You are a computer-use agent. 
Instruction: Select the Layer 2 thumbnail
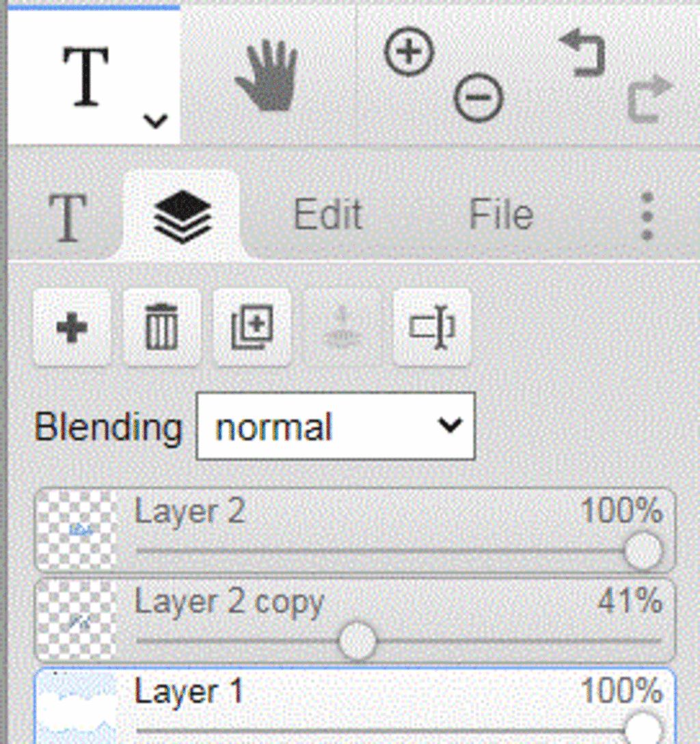(77, 529)
